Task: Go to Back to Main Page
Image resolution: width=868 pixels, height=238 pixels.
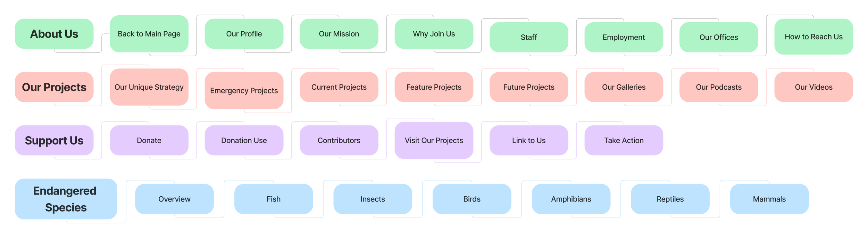Action: click(149, 34)
